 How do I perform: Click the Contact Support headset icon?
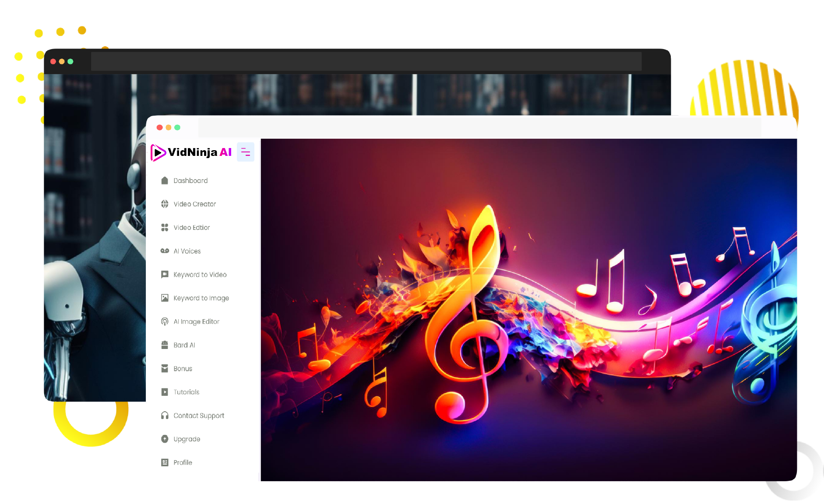coord(165,416)
